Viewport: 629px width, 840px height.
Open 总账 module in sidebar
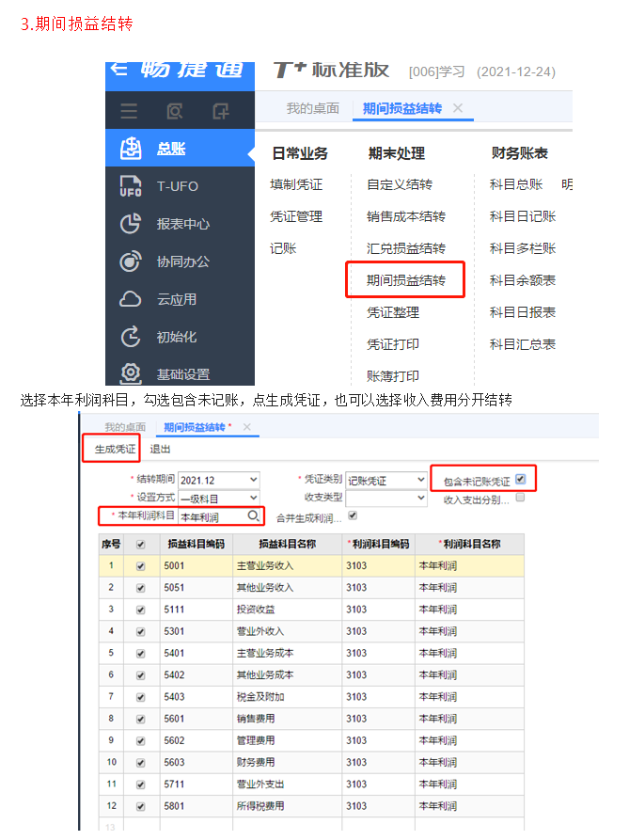[171, 149]
